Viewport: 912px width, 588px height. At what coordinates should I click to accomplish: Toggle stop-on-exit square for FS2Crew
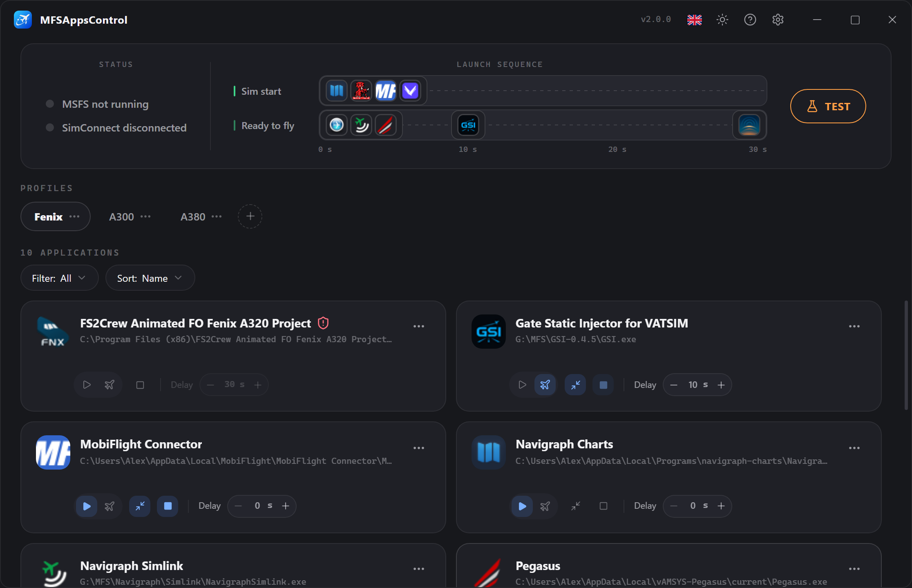[x=140, y=385]
